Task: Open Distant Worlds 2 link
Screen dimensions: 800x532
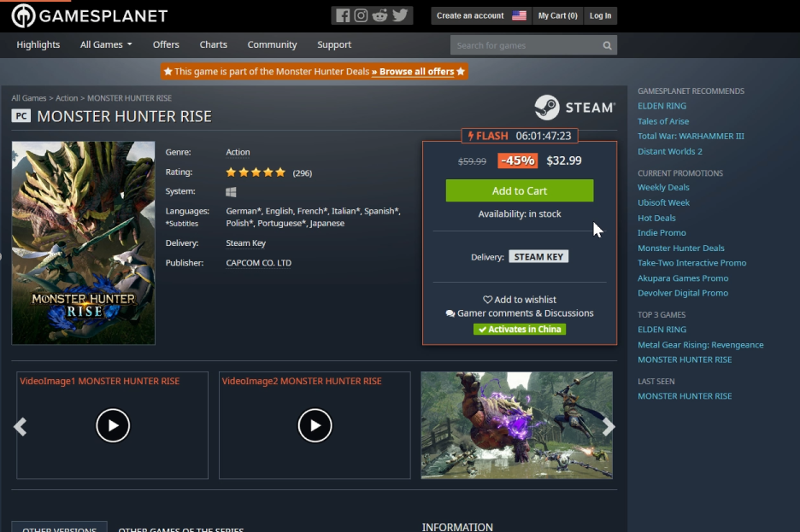Action: 670,151
